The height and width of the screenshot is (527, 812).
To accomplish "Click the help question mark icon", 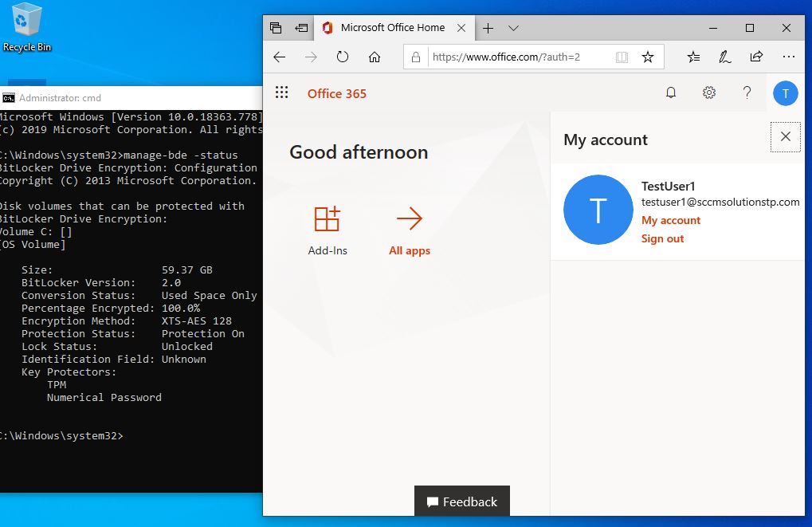I will (747, 93).
